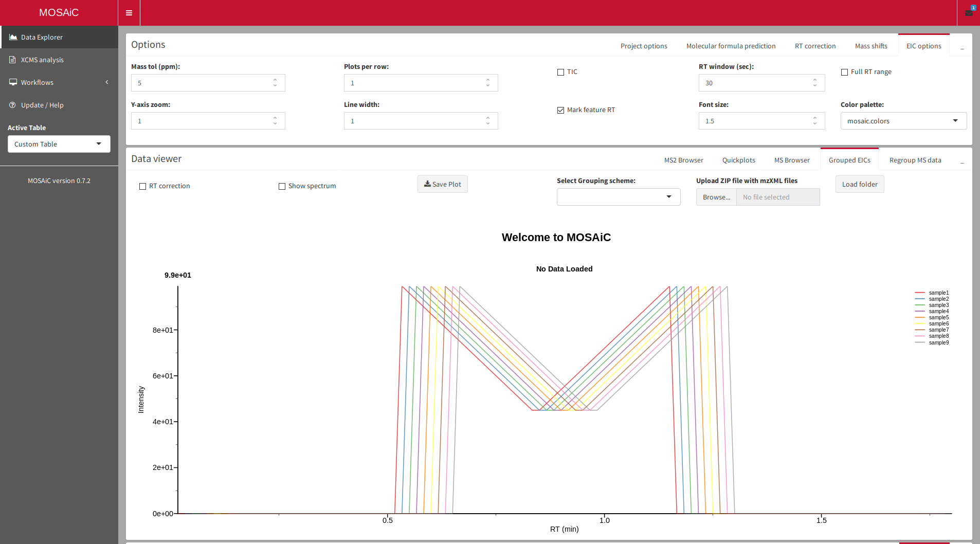Switch to the MS2 Browser tab
The image size is (980, 544).
click(x=683, y=160)
